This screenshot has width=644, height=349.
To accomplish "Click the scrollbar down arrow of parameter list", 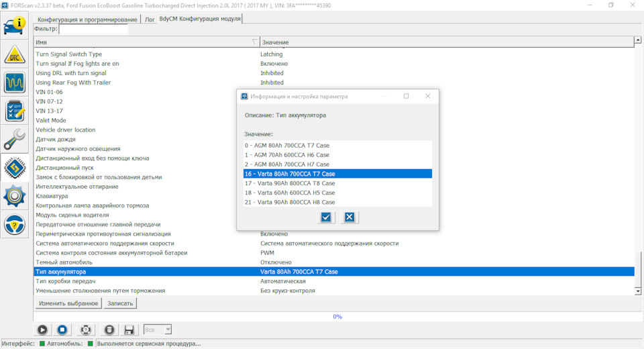I will [x=638, y=291].
